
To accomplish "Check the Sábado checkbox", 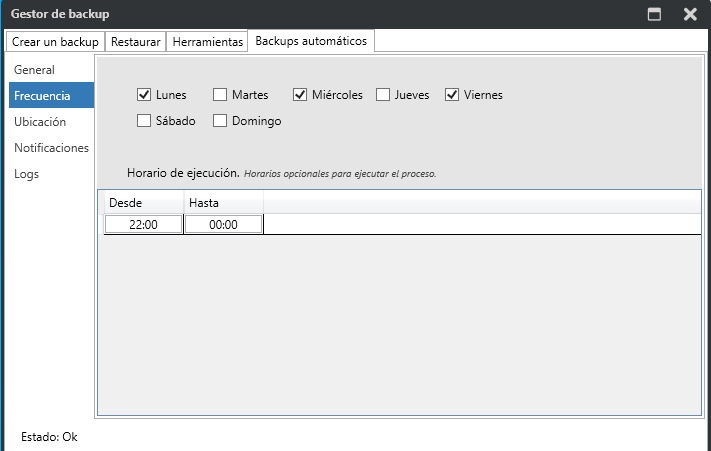I will click(x=144, y=121).
